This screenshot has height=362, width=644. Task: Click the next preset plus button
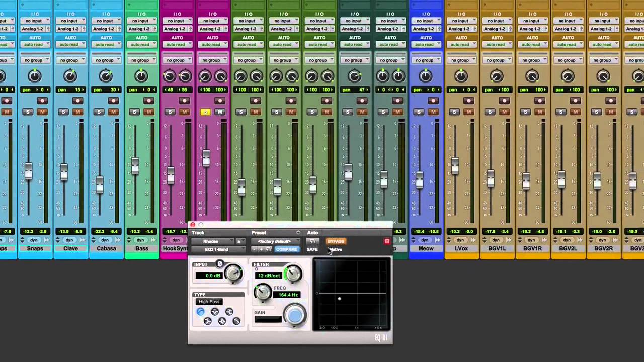pos(261,249)
